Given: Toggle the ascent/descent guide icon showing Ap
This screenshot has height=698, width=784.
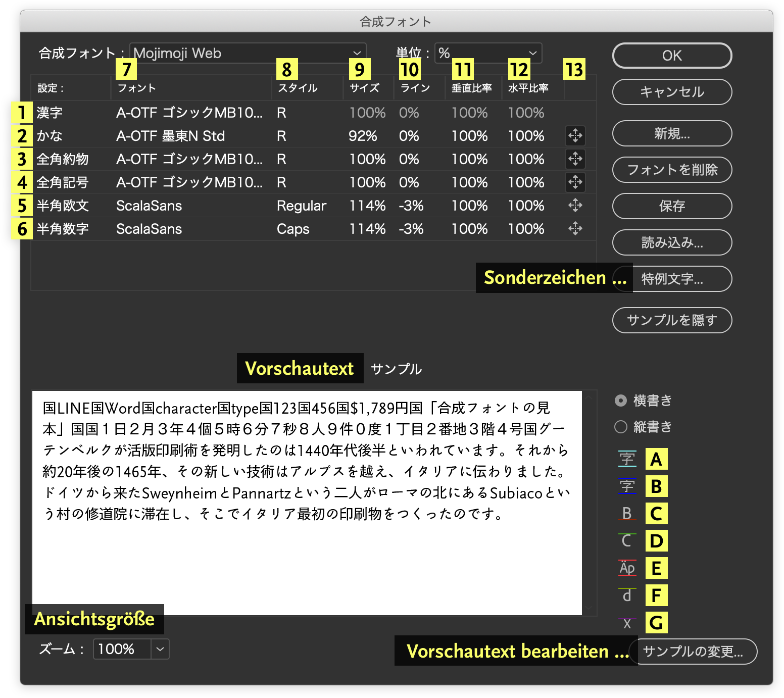Looking at the screenshot, I should coord(627,568).
